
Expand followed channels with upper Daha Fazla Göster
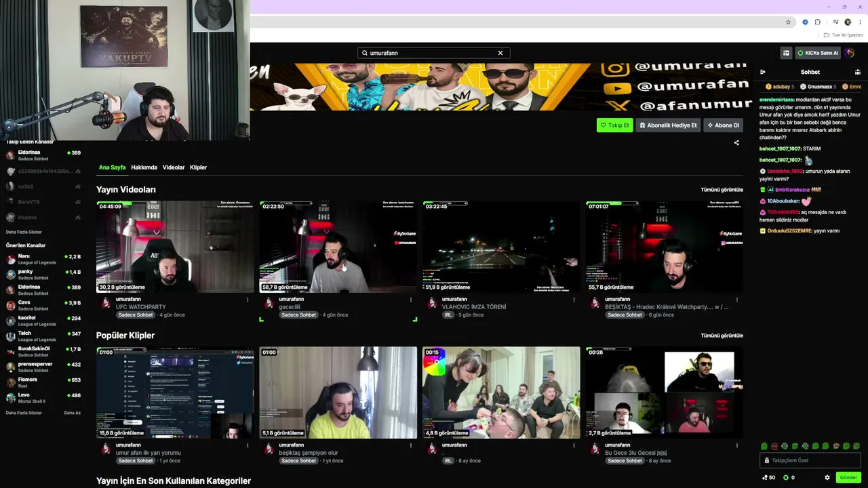24,232
